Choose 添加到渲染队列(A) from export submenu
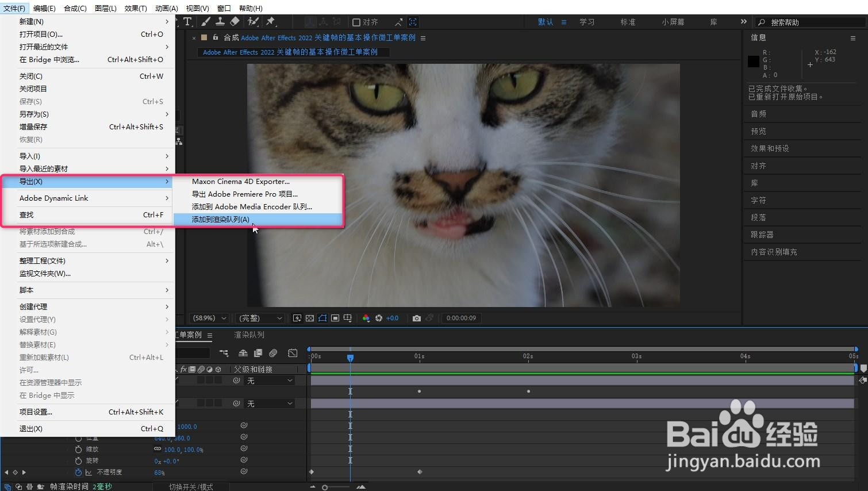The height and width of the screenshot is (491, 868). tap(258, 219)
